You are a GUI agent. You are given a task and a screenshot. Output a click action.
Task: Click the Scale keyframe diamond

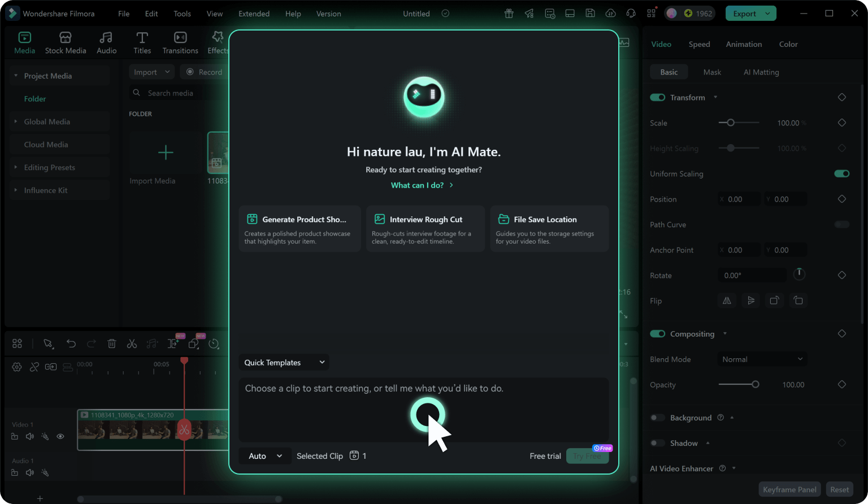tap(842, 123)
